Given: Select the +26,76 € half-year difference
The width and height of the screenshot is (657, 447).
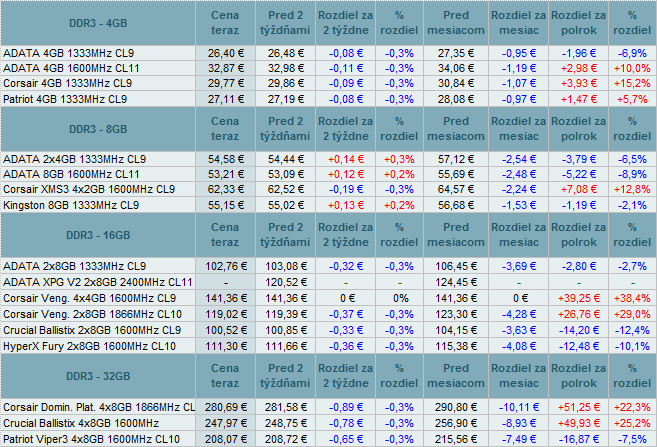Looking at the screenshot, I should [579, 314].
